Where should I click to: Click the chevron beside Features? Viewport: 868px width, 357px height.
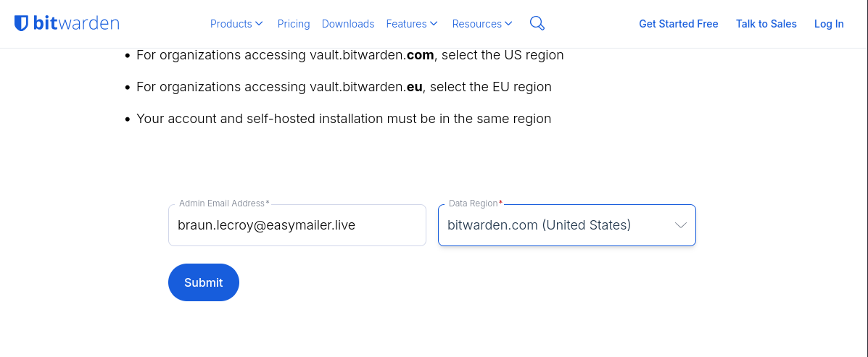coord(434,24)
